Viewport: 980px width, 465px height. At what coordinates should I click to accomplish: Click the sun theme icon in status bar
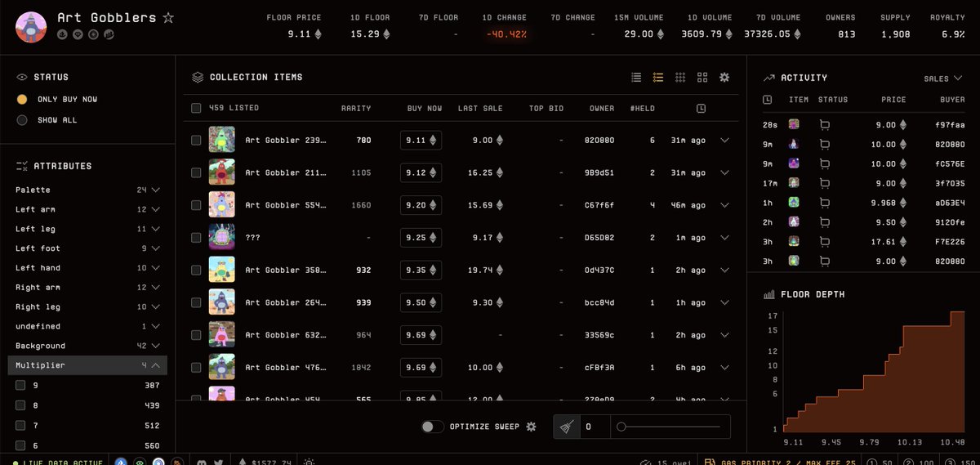click(308, 461)
